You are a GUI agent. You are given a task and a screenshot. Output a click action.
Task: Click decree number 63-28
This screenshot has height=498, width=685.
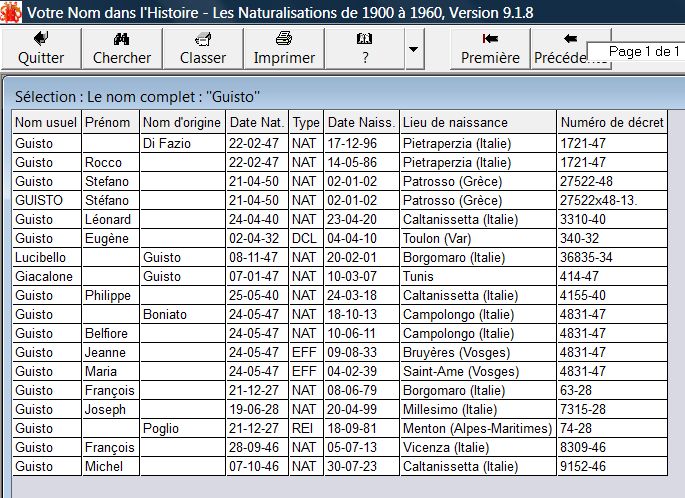612,391
